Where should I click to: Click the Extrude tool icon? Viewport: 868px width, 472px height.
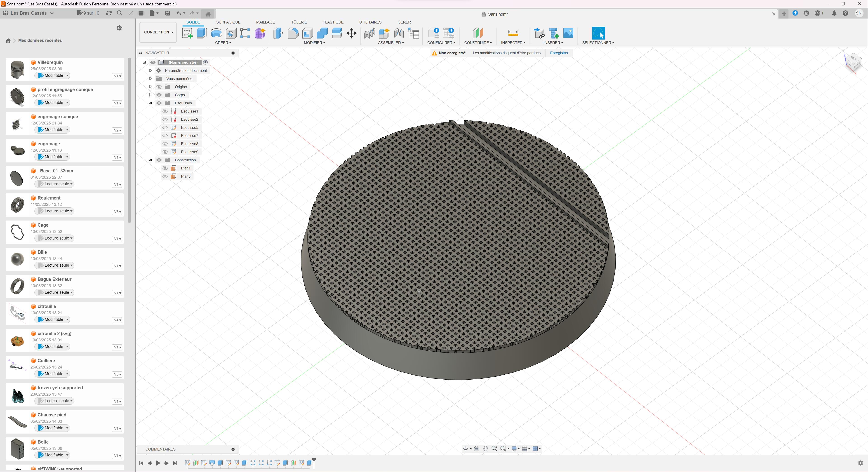pos(202,33)
